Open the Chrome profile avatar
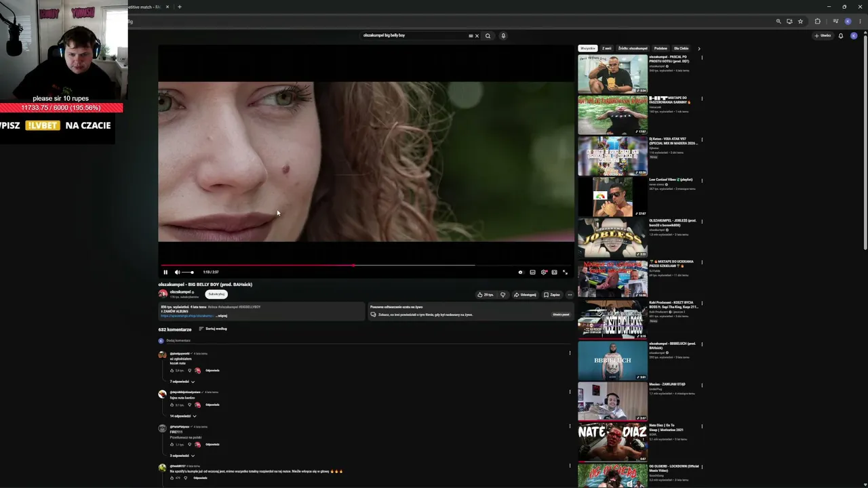 tap(848, 22)
